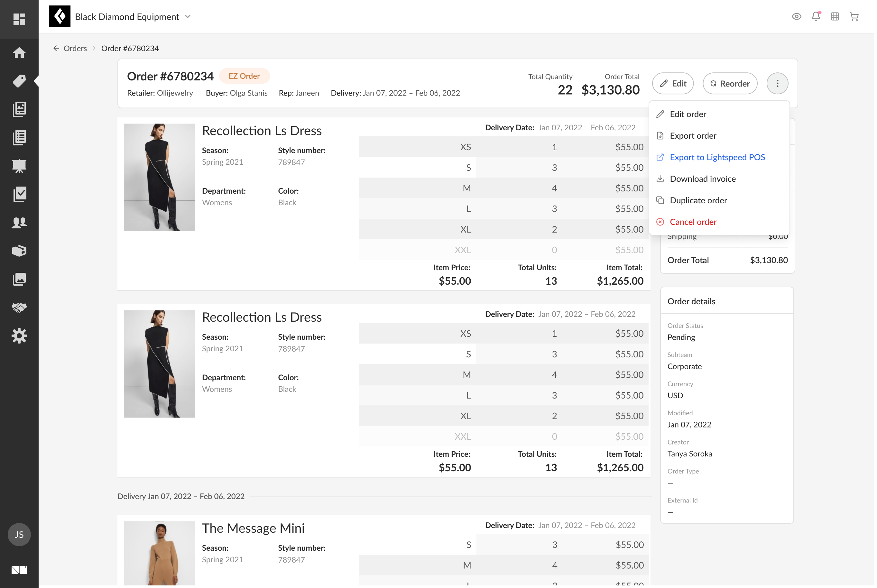The height and width of the screenshot is (588, 877).
Task: Click the Corporate subteam value
Action: point(686,367)
